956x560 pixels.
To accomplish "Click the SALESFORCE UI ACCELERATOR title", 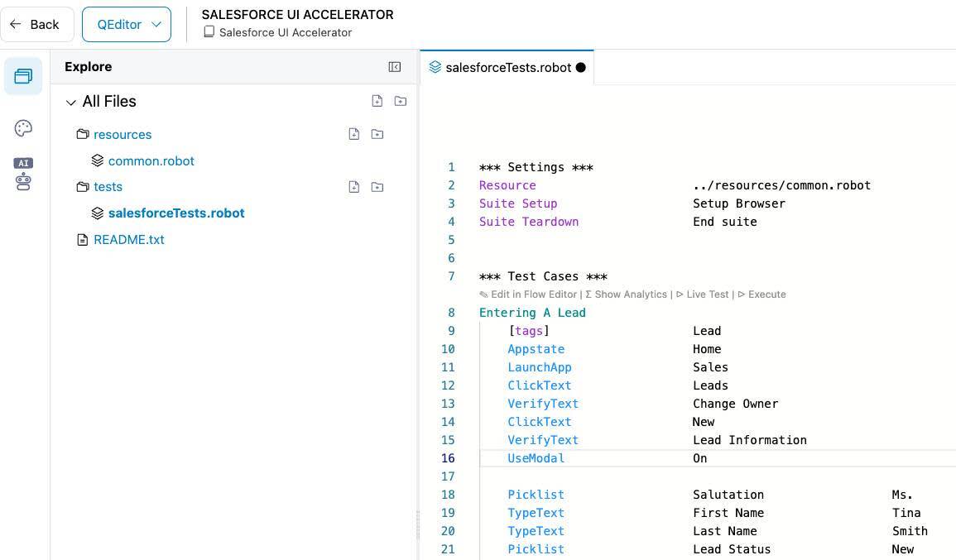I will 297,15.
